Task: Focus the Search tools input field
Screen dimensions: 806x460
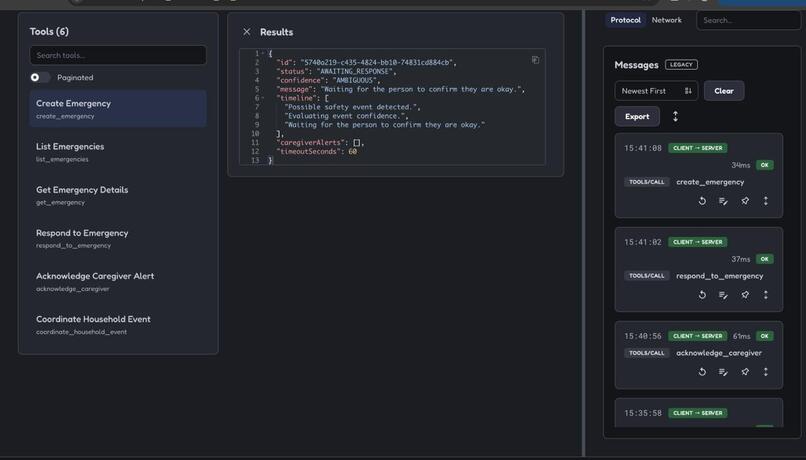Action: (118, 55)
